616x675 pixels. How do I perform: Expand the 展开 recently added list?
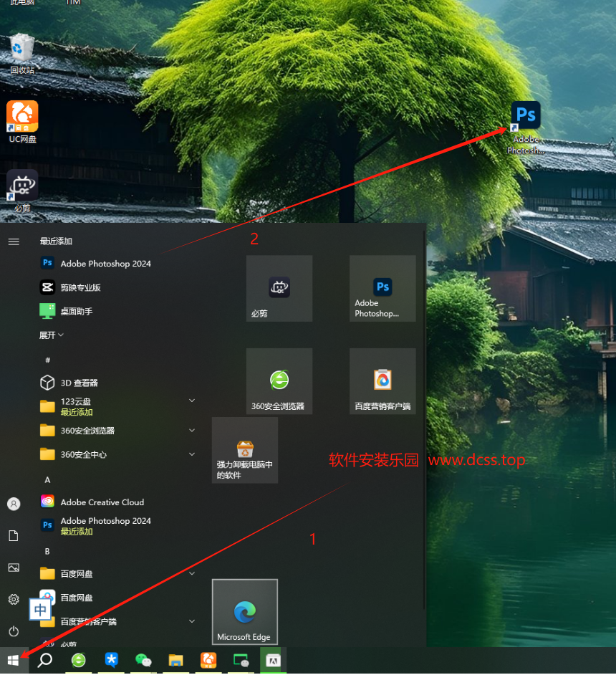[x=52, y=335]
